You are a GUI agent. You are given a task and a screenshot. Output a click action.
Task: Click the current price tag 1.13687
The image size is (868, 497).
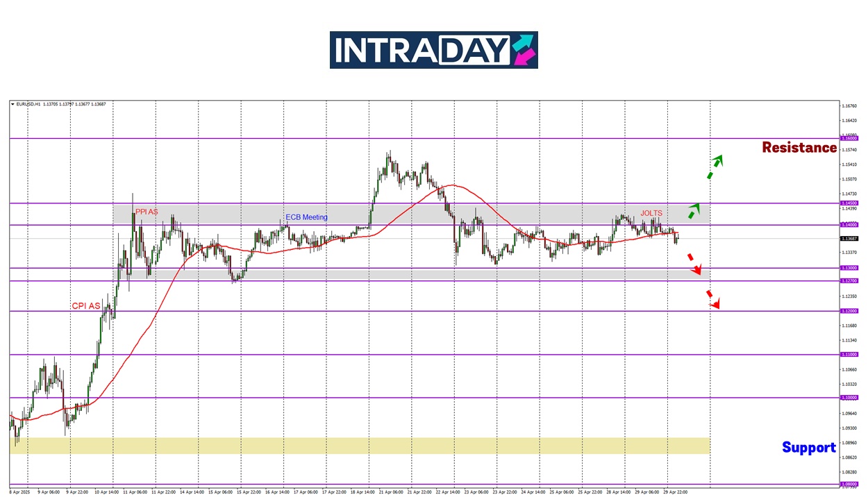[x=849, y=238]
